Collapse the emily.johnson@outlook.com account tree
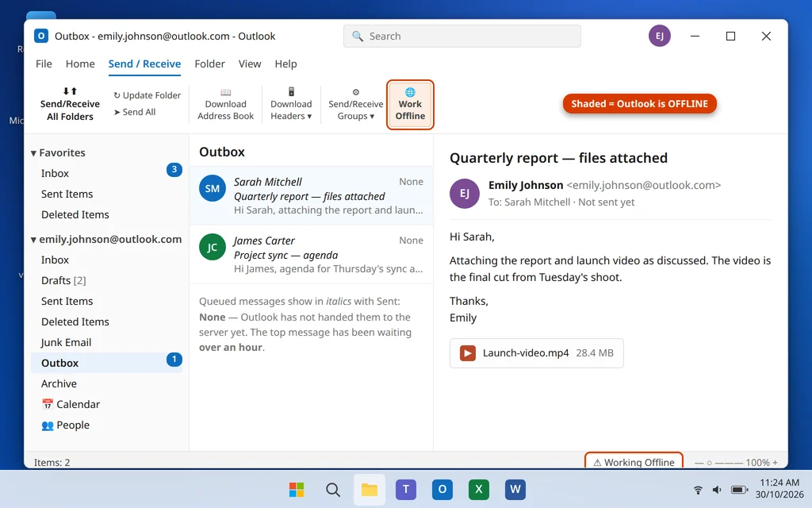This screenshot has width=812, height=508. point(33,240)
